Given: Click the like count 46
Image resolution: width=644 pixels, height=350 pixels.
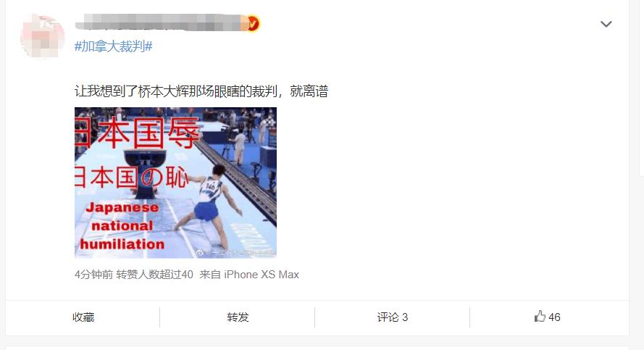Looking at the screenshot, I should (x=554, y=317).
